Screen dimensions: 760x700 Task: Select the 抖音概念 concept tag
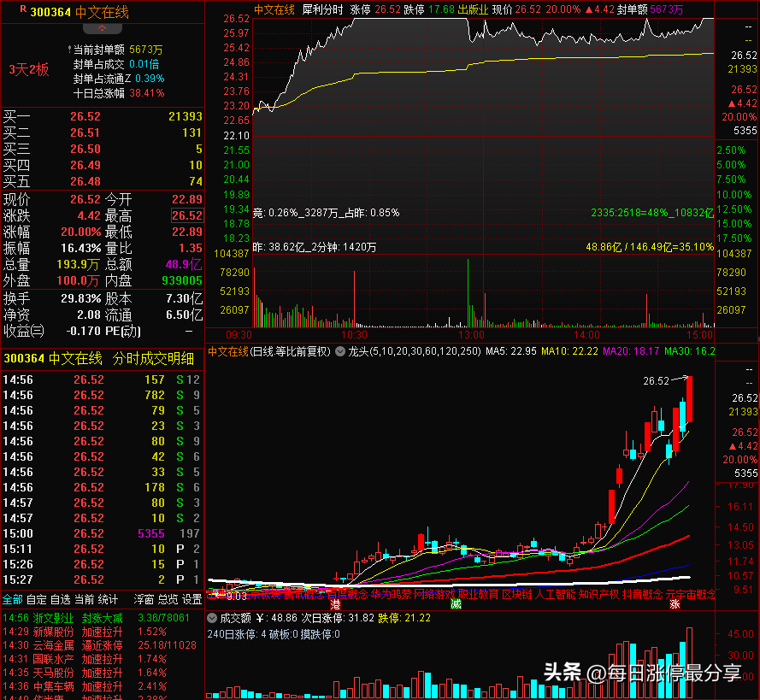(643, 594)
